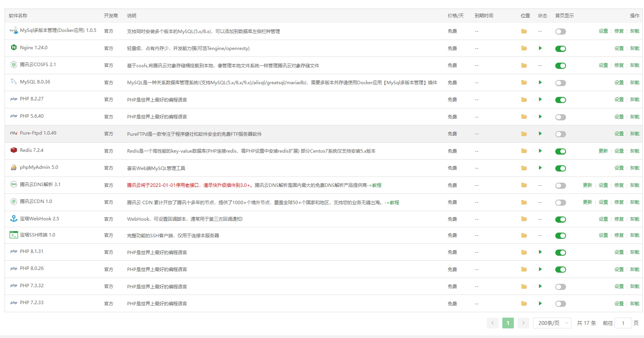This screenshot has width=644, height=338.
Task: Go to next page arrow button
Action: [523, 323]
